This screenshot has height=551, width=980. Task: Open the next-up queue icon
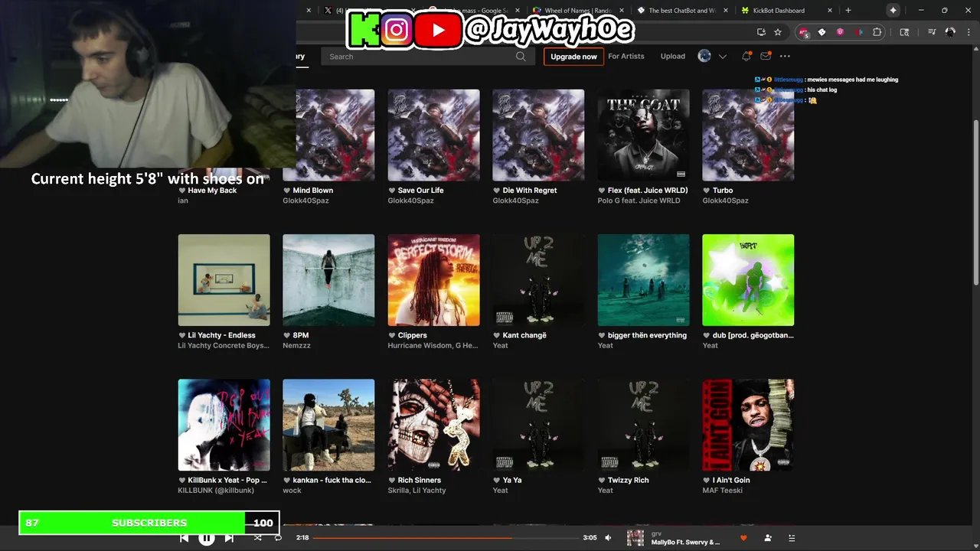[792, 538]
